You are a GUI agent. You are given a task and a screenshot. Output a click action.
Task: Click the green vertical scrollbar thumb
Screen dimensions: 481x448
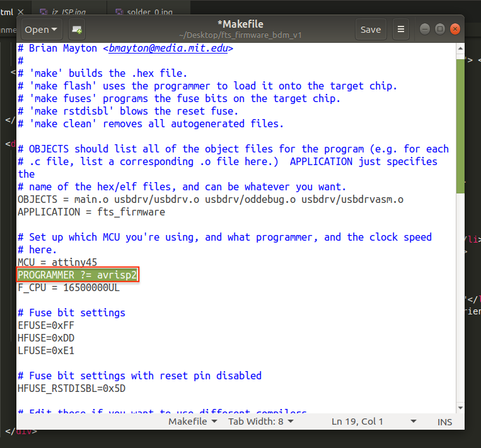460,126
